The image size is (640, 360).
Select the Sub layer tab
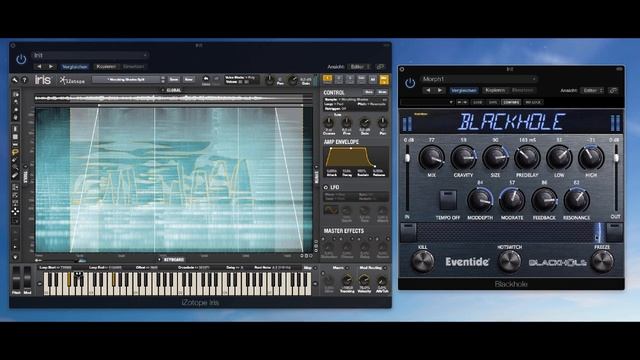pos(361,79)
